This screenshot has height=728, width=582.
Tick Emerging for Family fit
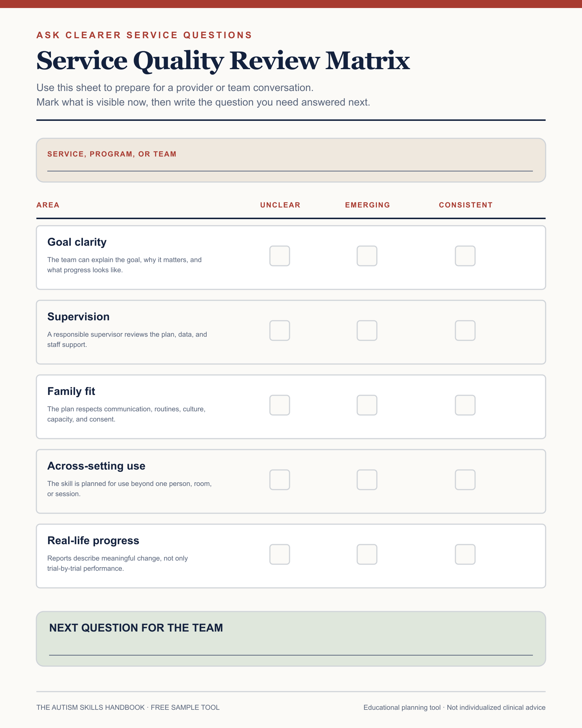click(x=367, y=405)
